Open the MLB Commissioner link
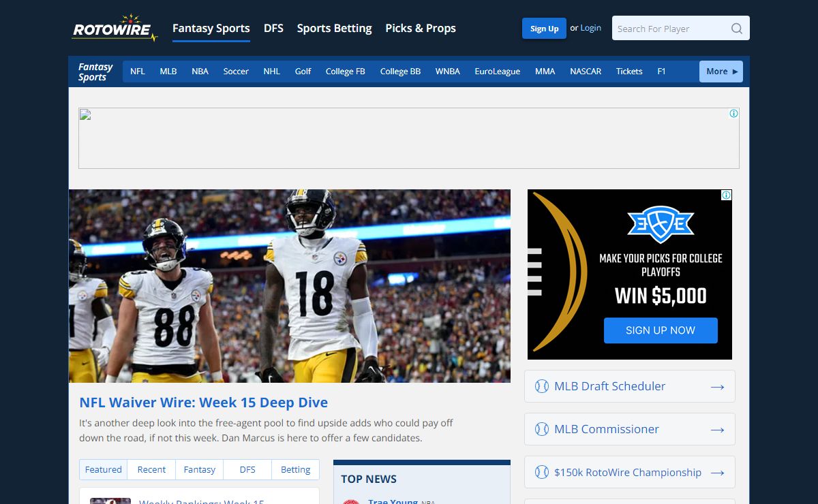This screenshot has width=818, height=504. (x=630, y=429)
